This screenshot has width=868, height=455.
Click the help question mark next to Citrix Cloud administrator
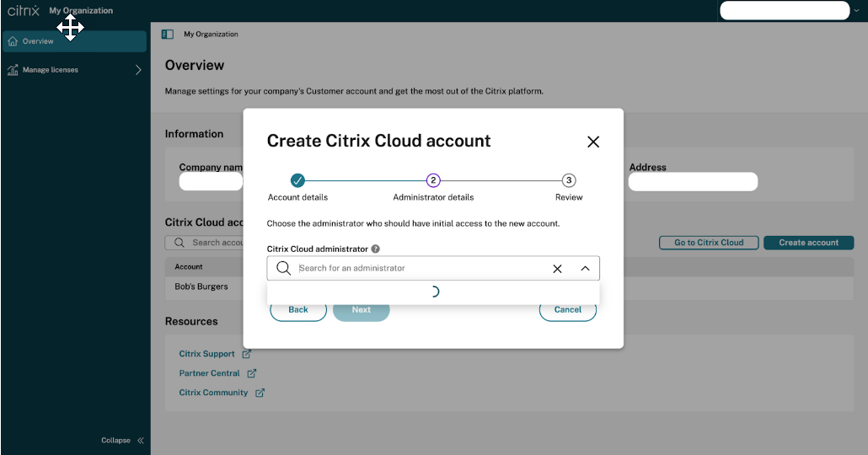375,249
